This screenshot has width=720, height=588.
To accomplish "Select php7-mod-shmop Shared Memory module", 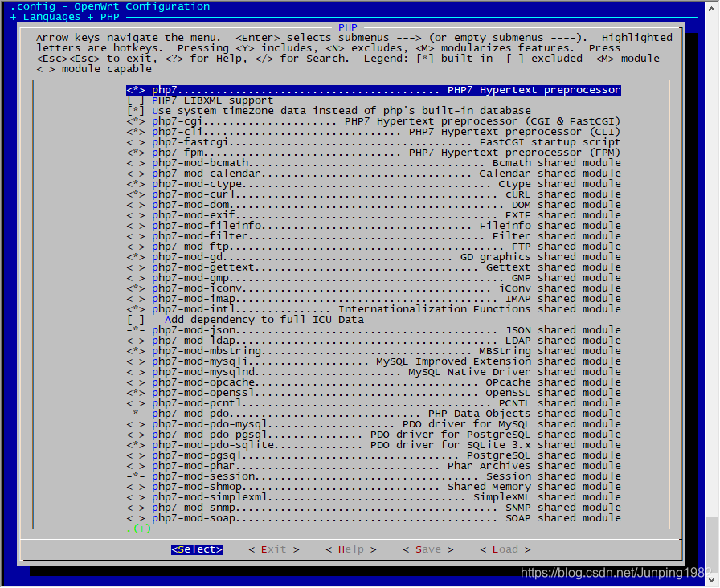I will pyautogui.click(x=374, y=487).
